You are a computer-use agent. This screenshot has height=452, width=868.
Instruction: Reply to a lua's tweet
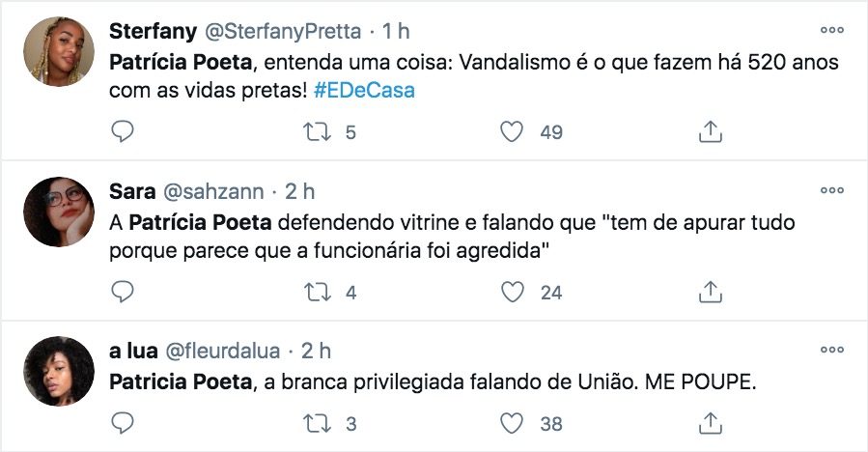122,423
